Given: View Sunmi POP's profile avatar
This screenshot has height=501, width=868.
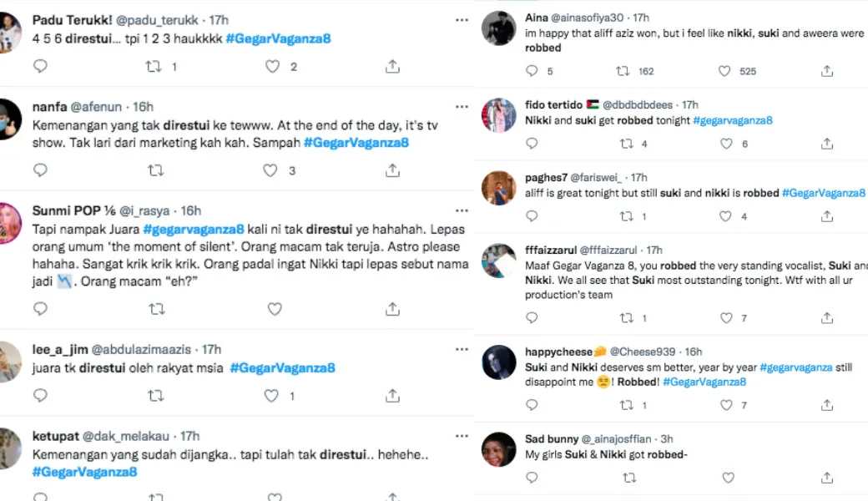Looking at the screenshot, I should [8, 223].
